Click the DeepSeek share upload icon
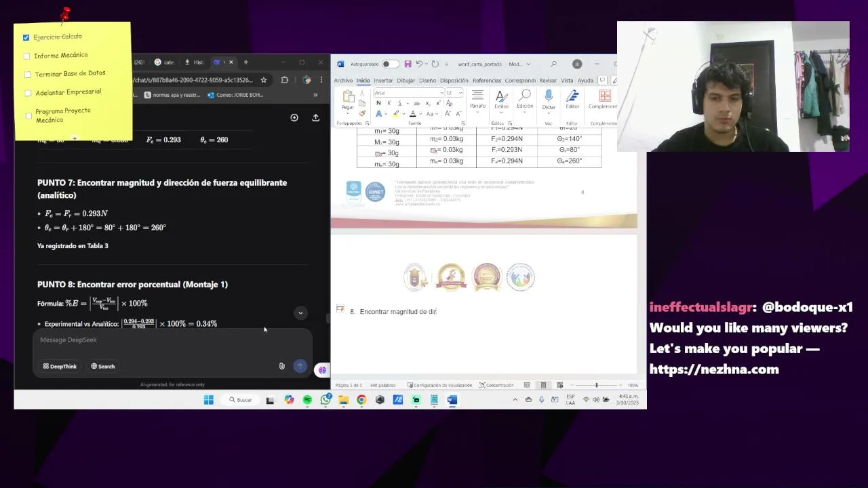The height and width of the screenshot is (488, 868). pyautogui.click(x=315, y=118)
